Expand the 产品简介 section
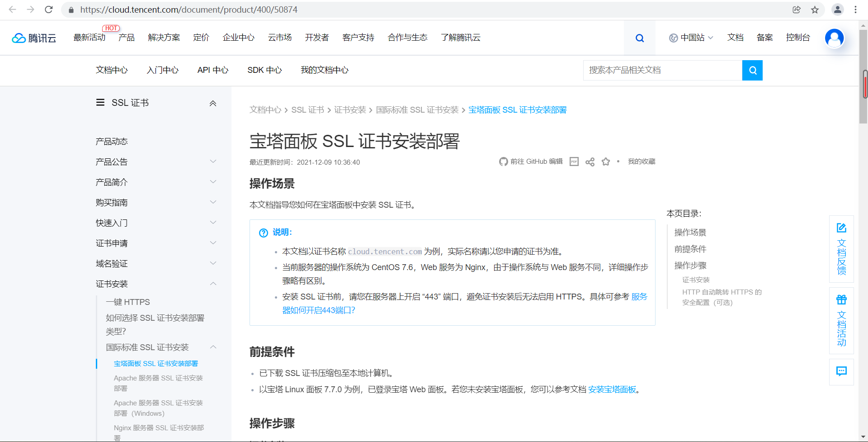 213,182
